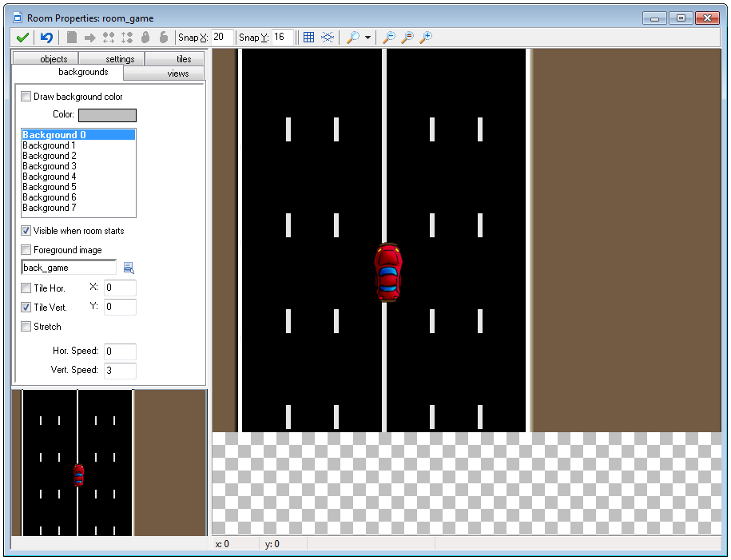Switch to the settings tab
The width and height of the screenshot is (731, 560).
(112, 58)
